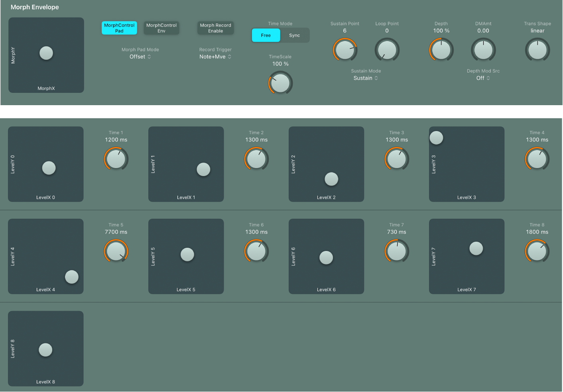Click the control point on the LevelX 8 pad
563x392 pixels.
pos(45,350)
